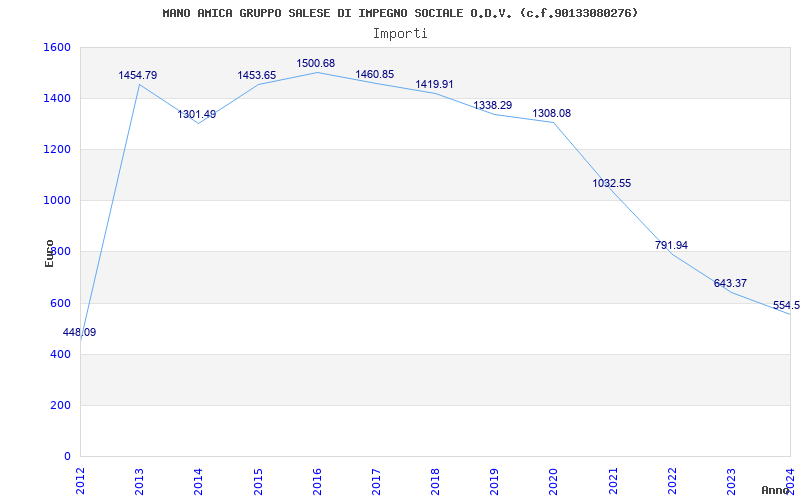
Task: Click x-axis year 2012
Action: click(x=80, y=481)
